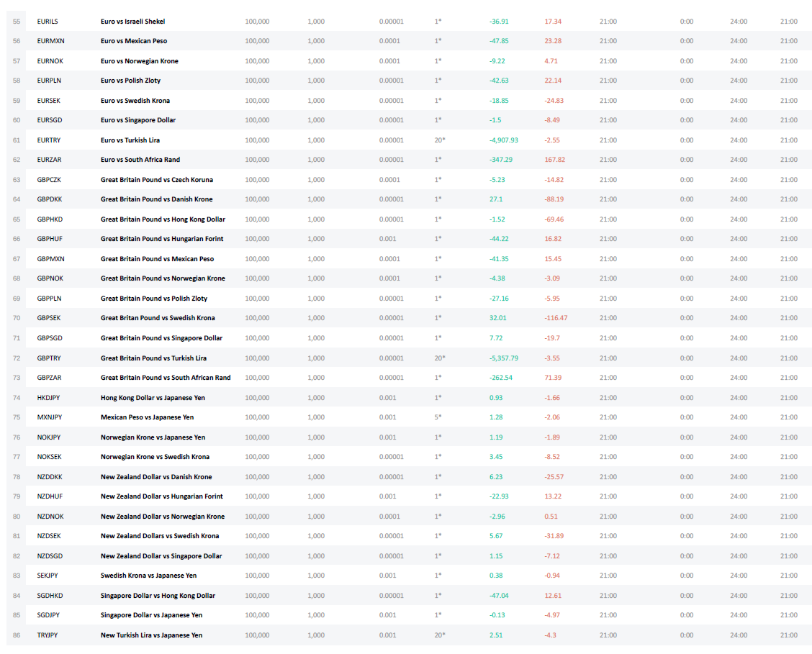Click the 0.51 value in NZDNOK row
Viewport: 812px width, 654px height.
(551, 517)
